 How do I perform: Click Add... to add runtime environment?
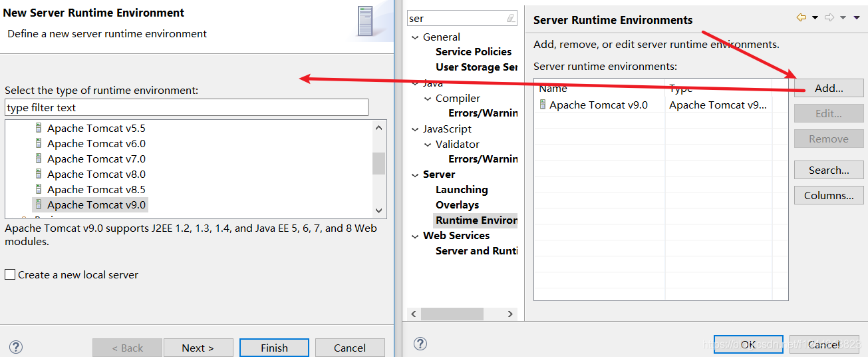[829, 88]
